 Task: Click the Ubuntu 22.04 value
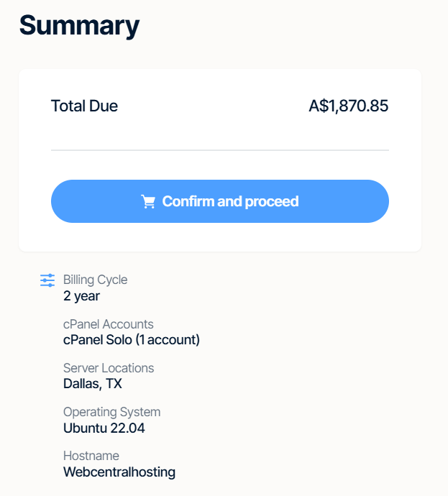click(x=104, y=428)
